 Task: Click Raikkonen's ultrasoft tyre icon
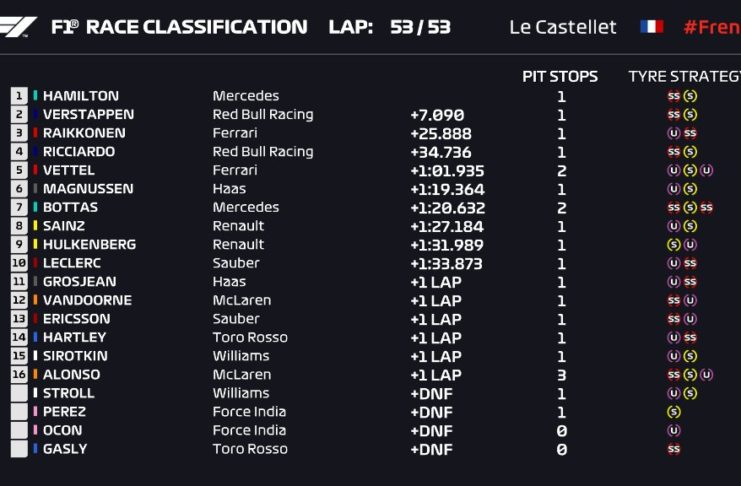[x=674, y=134]
